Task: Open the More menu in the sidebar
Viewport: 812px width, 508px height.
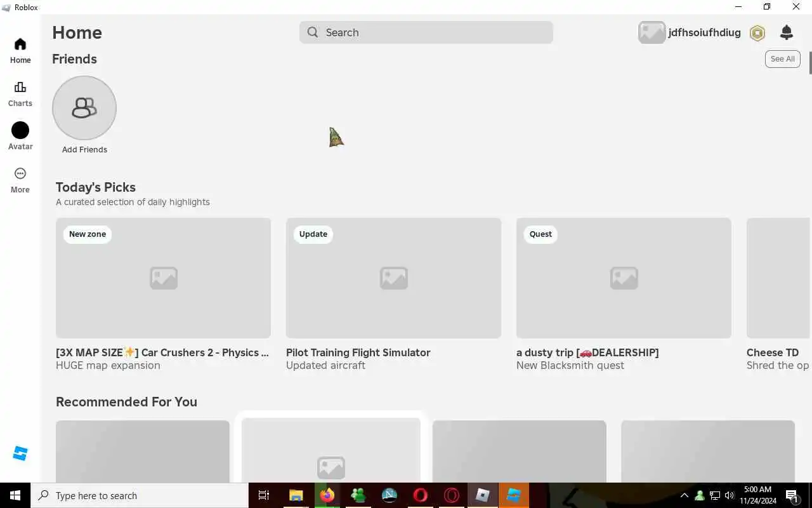Action: (x=20, y=180)
